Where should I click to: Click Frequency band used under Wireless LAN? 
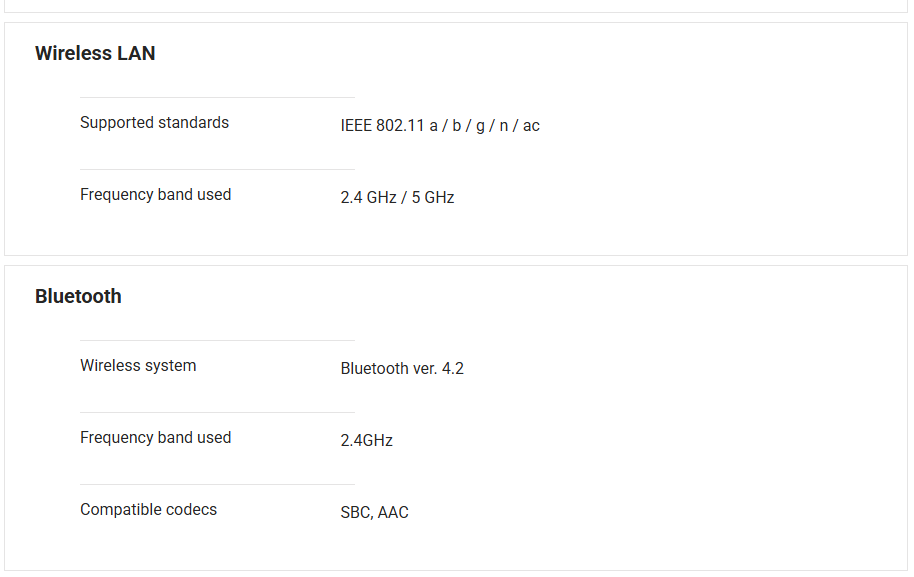coord(155,195)
